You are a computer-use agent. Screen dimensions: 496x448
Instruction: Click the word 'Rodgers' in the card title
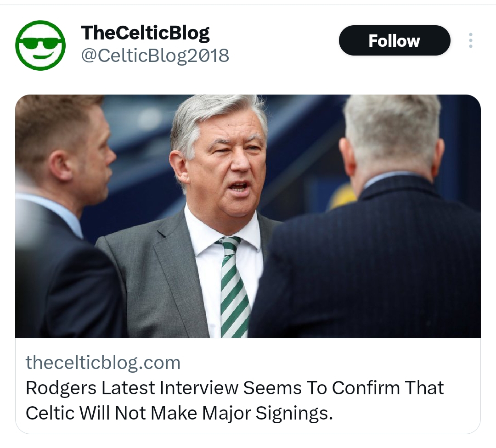[x=61, y=388]
